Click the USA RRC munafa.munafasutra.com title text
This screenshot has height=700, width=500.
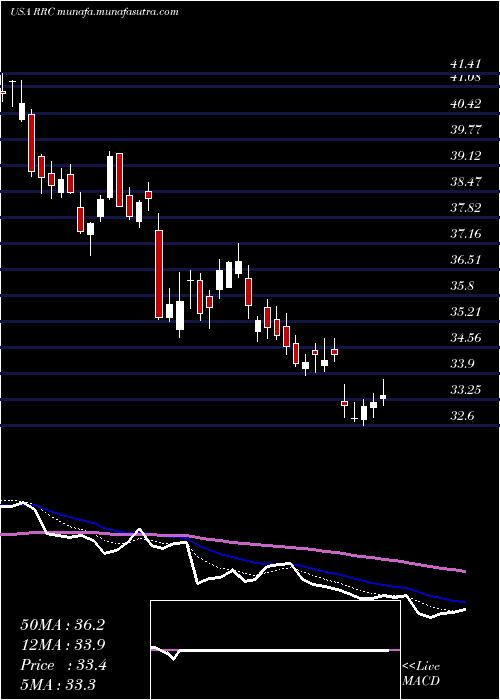pos(94,12)
